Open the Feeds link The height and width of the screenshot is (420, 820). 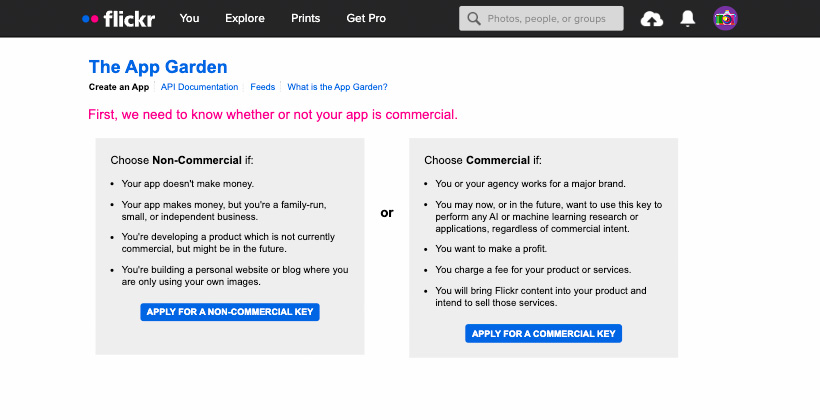tap(263, 87)
